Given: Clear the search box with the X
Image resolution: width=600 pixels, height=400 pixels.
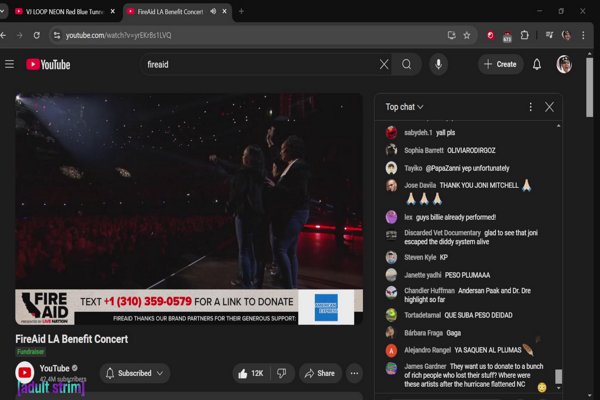Looking at the screenshot, I should point(384,64).
